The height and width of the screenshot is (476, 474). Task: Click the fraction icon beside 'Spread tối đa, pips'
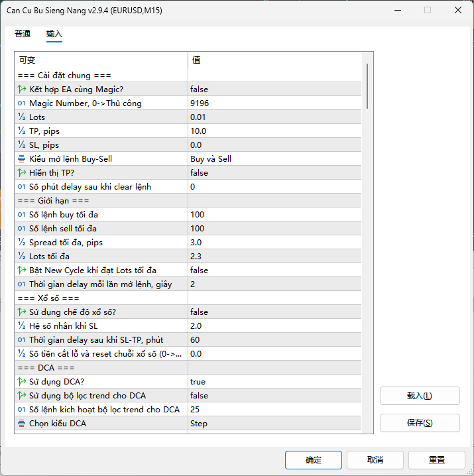tap(21, 243)
